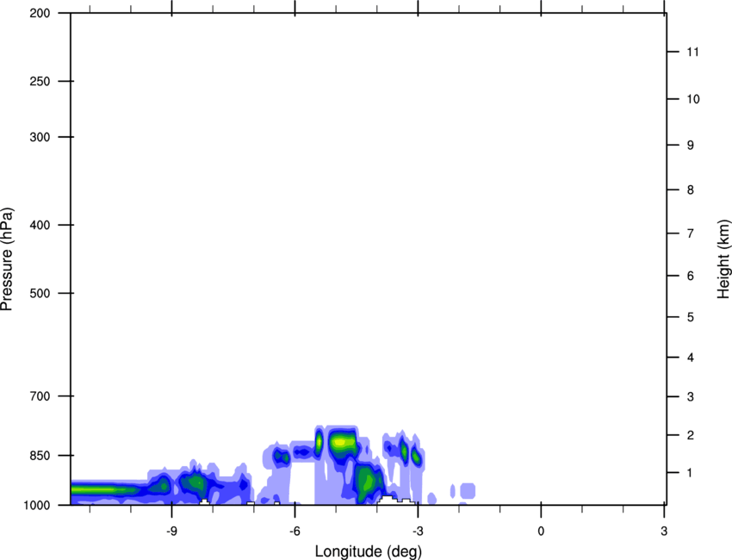
Task: Click the 5 km height tick label
Action: pyautogui.click(x=689, y=318)
